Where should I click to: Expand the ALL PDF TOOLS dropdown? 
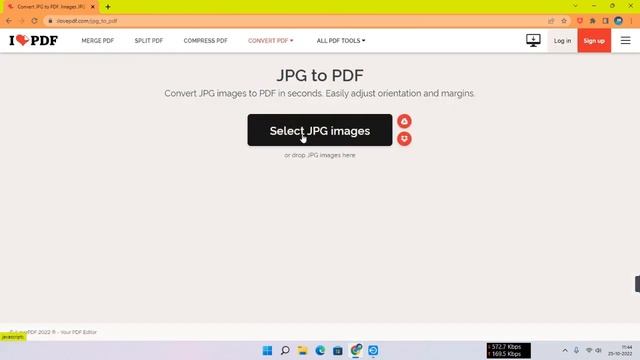[341, 41]
